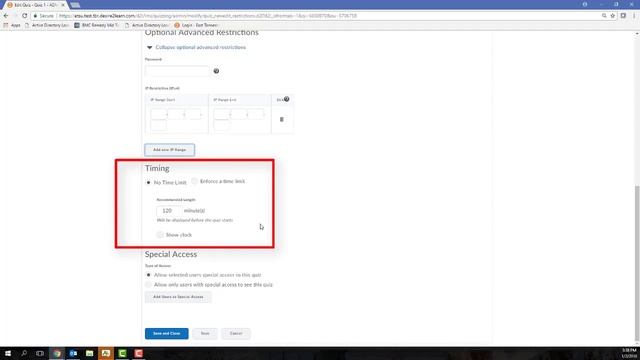Open File Explorer from the taskbar
The image size is (640, 360).
89,353
